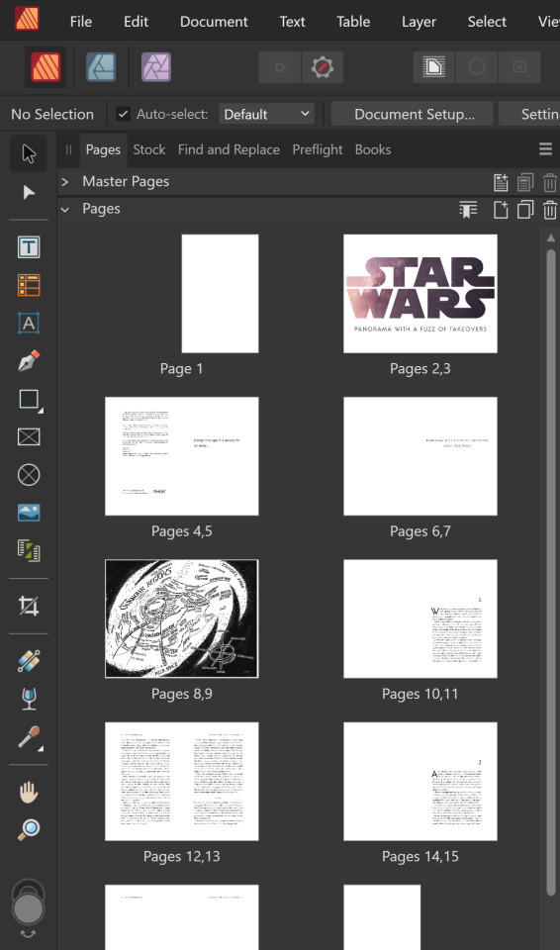Open the File menu
The width and height of the screenshot is (560, 950).
pyautogui.click(x=80, y=22)
